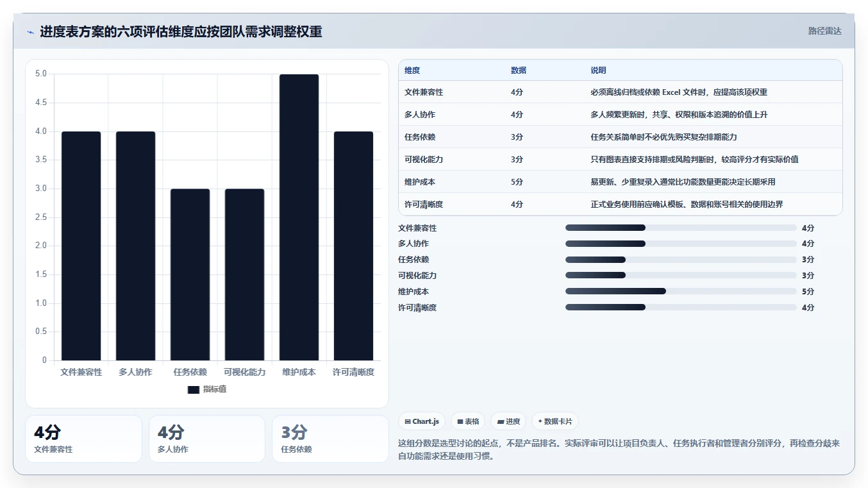Image resolution: width=868 pixels, height=488 pixels.
Task: Click the 5分 value beside 维护成本 progress
Action: point(808,292)
